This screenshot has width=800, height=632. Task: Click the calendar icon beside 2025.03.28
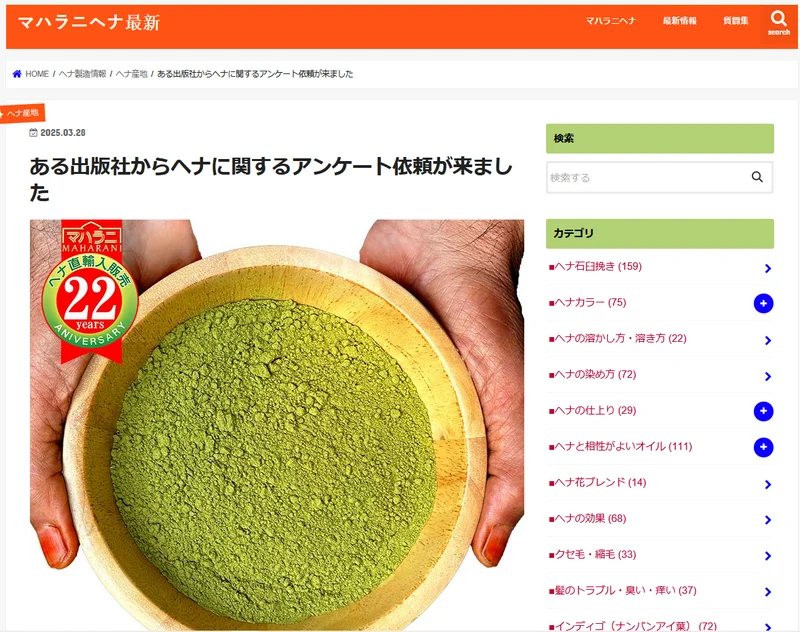(33, 133)
